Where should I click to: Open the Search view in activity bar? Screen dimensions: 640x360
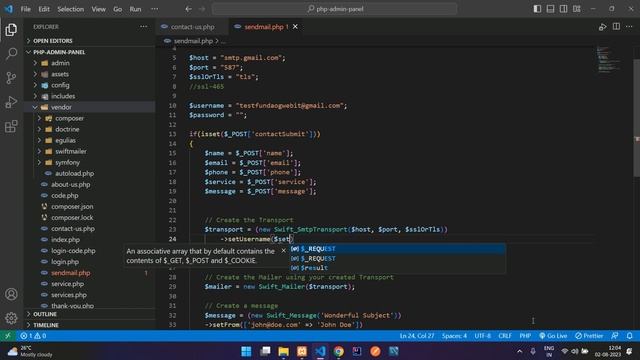tap(11, 53)
